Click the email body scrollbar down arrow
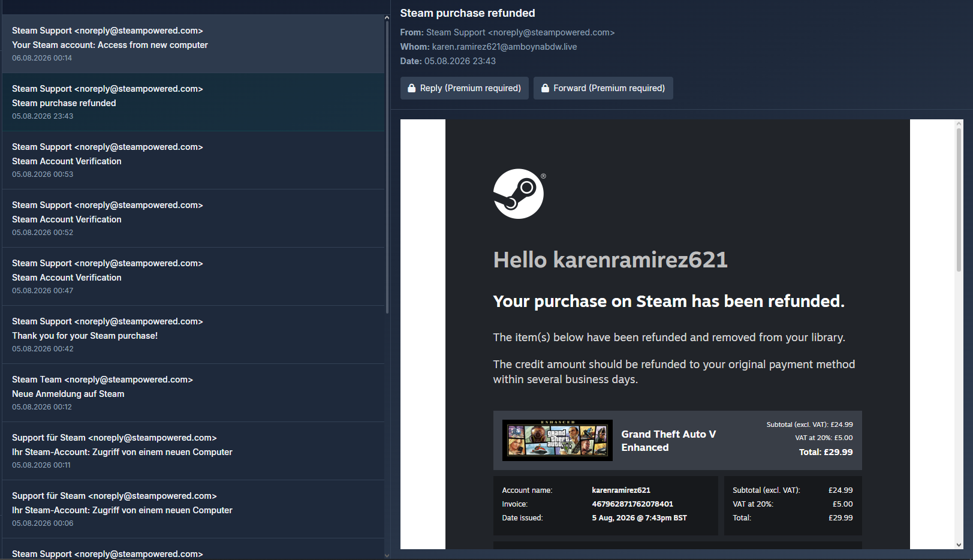This screenshot has width=973, height=560. click(959, 544)
